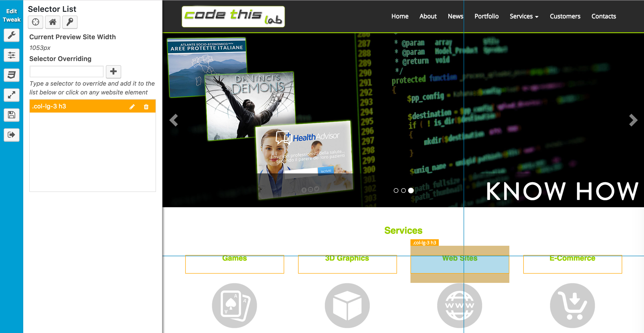The height and width of the screenshot is (333, 644).
Task: Select the CSS styles panel icon
Action: (x=11, y=74)
